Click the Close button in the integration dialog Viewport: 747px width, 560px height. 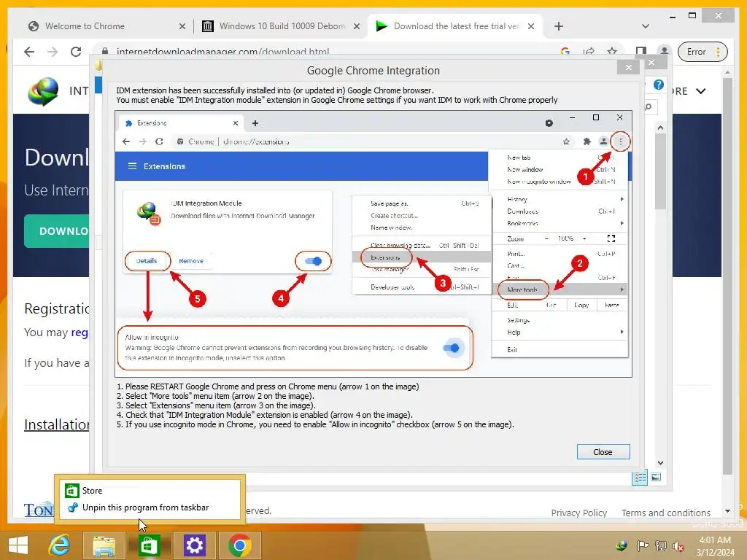(x=603, y=452)
